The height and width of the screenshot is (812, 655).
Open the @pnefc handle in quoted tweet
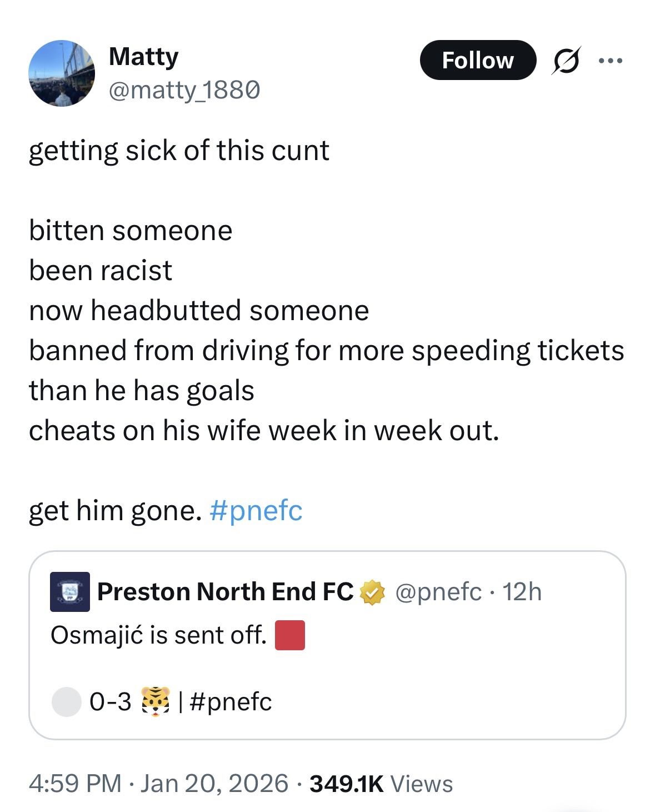point(438,592)
